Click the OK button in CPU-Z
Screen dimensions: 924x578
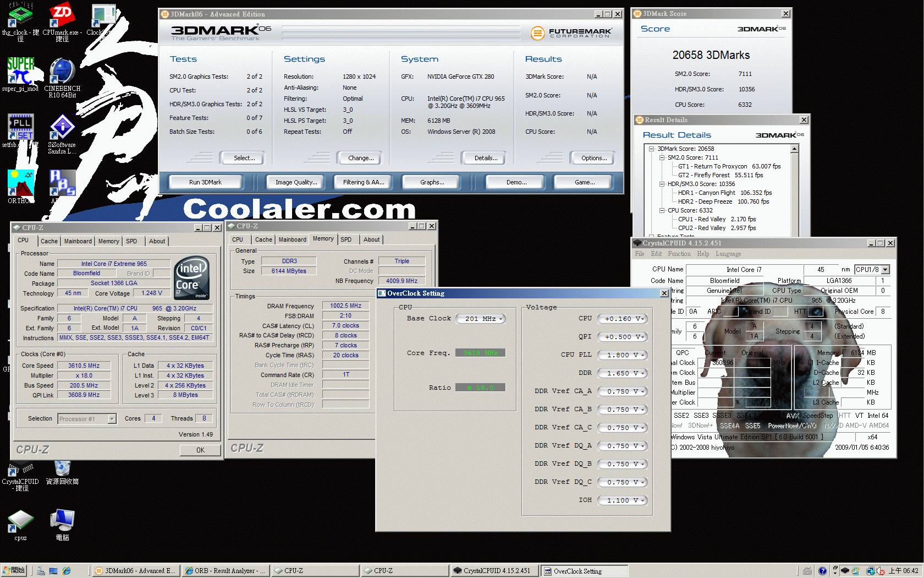pos(200,450)
